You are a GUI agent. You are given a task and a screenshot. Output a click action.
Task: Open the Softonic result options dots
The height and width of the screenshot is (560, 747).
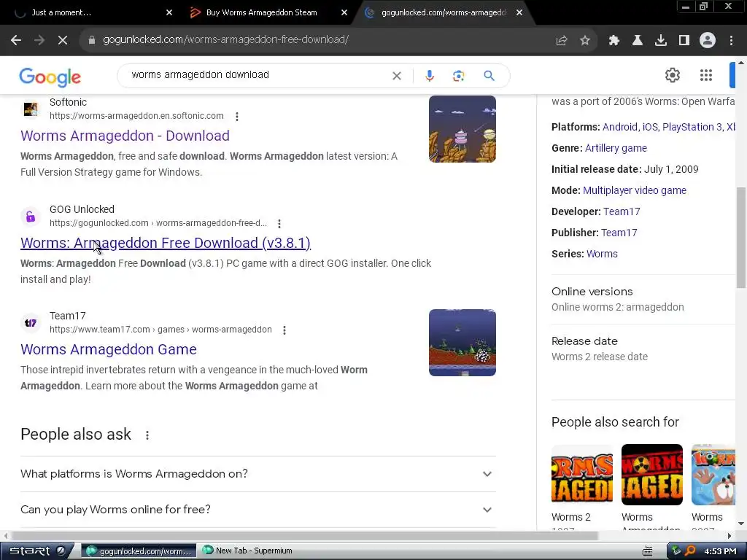pos(237,116)
